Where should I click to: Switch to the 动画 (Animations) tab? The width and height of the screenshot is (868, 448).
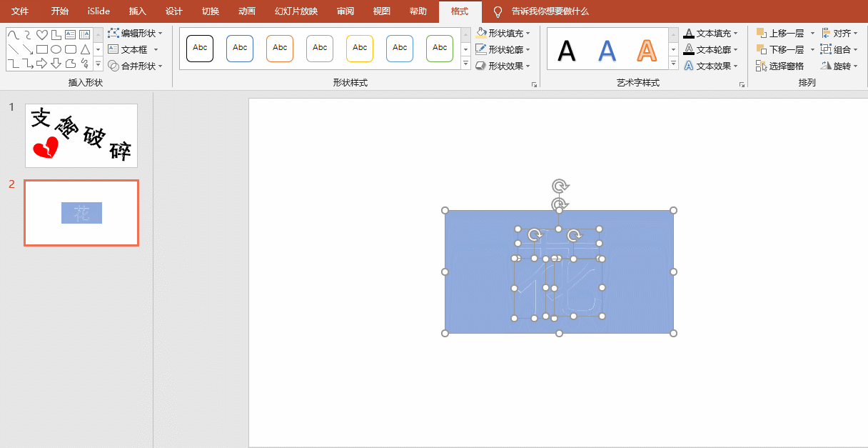click(x=247, y=11)
